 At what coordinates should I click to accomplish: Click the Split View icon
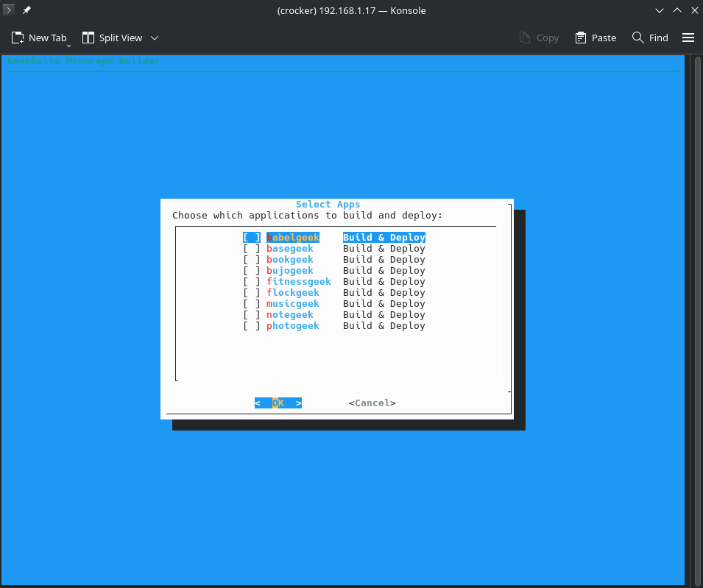[112, 38]
